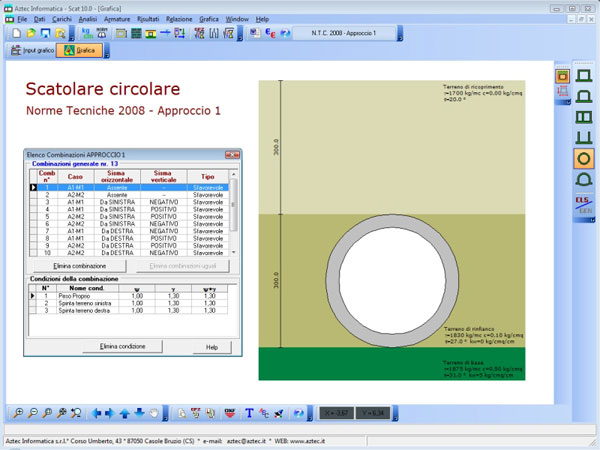The width and height of the screenshot is (600, 450).
Task: Click the help question mark icon in top toolbar
Action: 285,34
